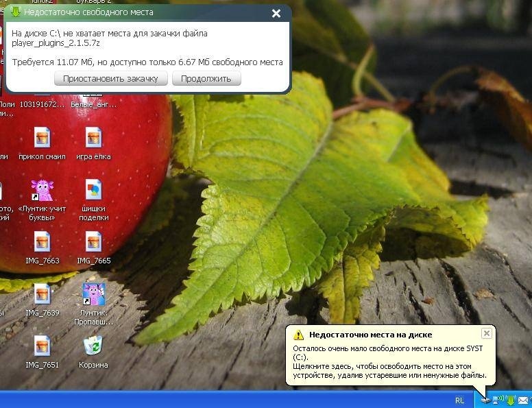532x408 pixels.
Task: Select the IMG_7665 image file
Action: (93, 242)
